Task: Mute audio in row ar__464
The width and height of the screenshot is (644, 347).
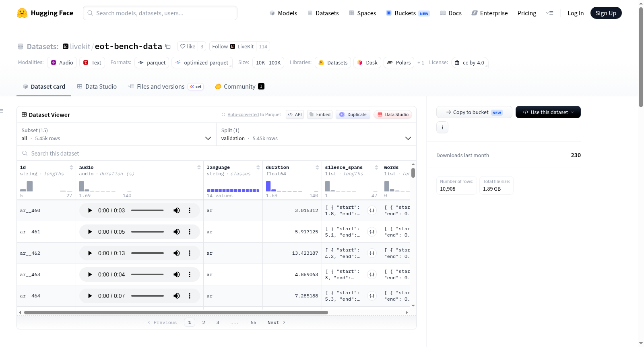Action: click(x=177, y=296)
